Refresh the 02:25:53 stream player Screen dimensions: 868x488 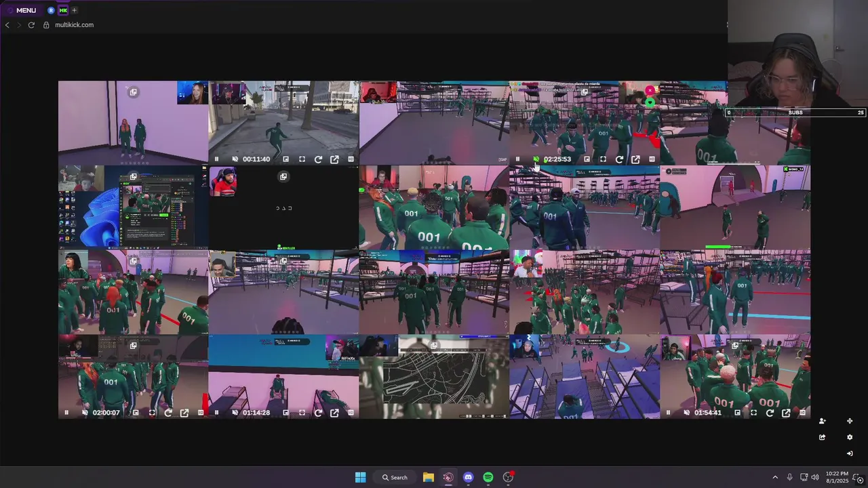[x=619, y=159]
